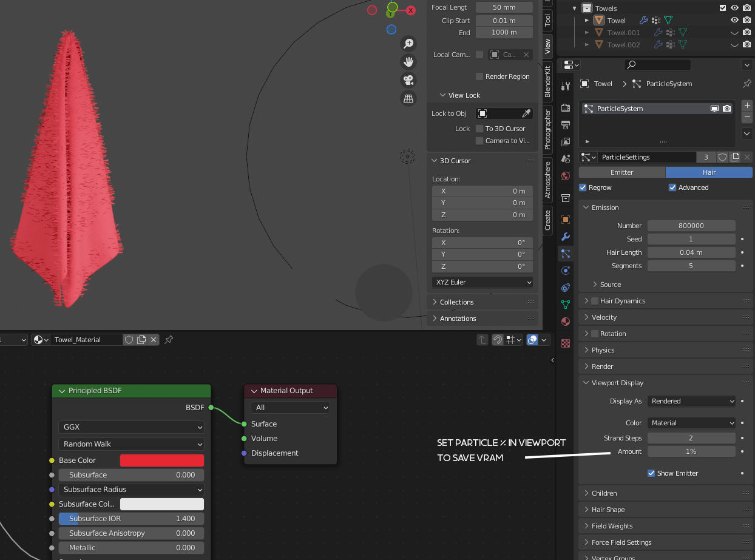Activate the viewport pan hand icon
Image resolution: width=755 pixels, height=560 pixels.
408,62
